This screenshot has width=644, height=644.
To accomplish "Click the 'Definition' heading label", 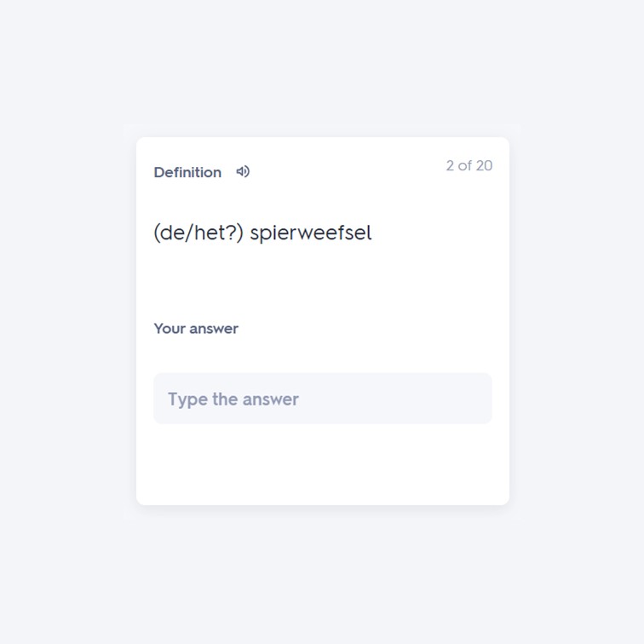I will 187,172.
